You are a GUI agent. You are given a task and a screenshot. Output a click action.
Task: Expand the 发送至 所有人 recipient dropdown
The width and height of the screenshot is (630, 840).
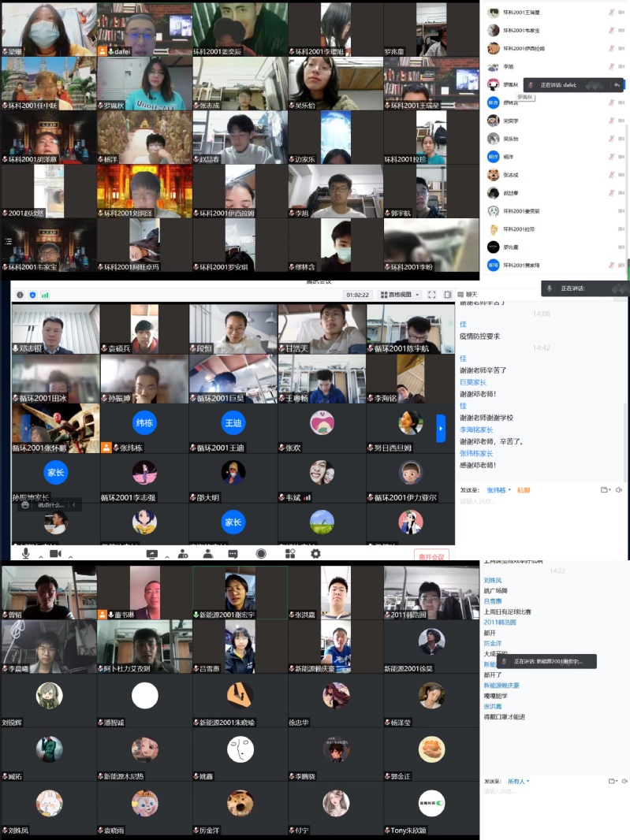pyautogui.click(x=518, y=781)
